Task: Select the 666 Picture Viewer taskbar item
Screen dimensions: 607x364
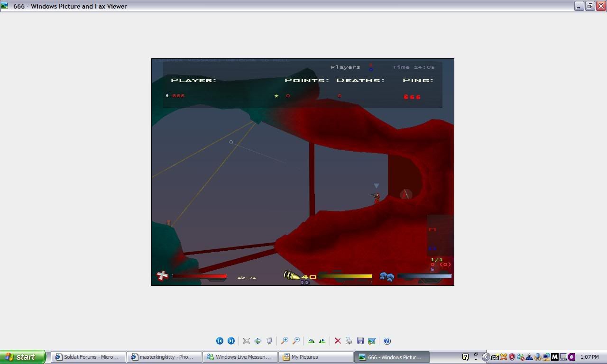Action: coord(392,357)
